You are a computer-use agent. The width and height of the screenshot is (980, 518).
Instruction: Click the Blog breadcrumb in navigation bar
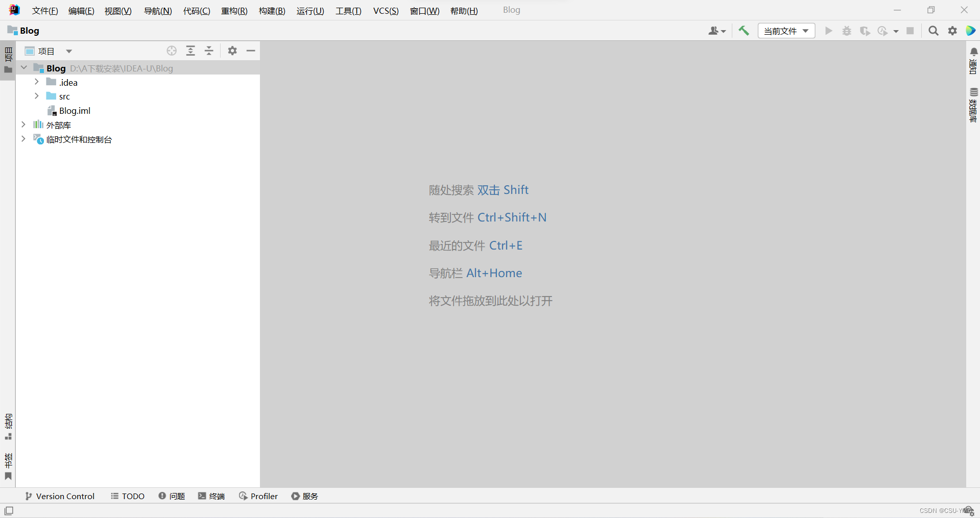pyautogui.click(x=23, y=31)
